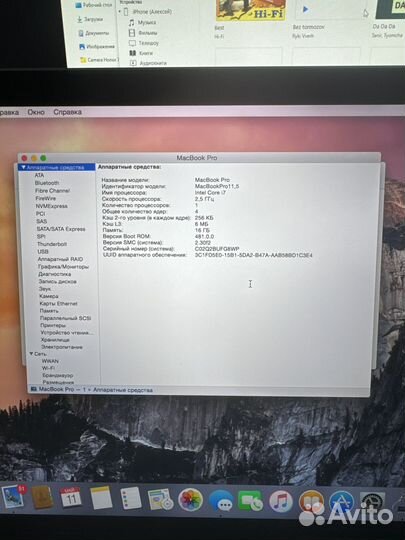Launch Messages from the Dock
Screen dimensions: 405x540
[221, 500]
